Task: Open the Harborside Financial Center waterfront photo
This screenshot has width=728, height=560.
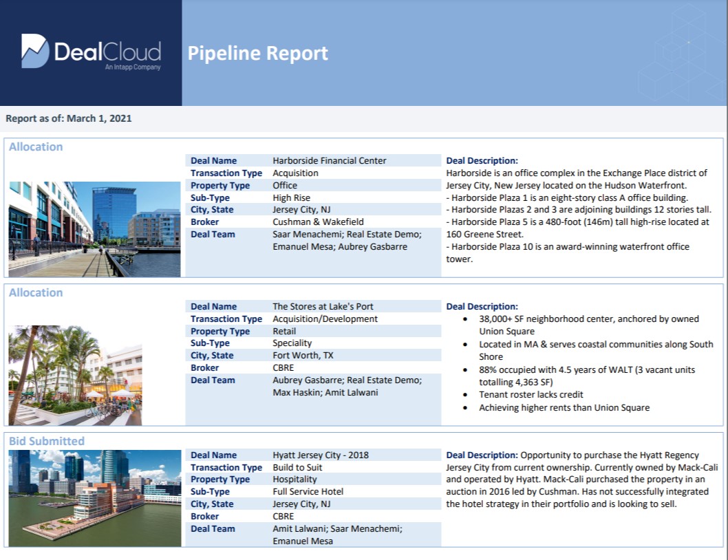Action: (x=94, y=229)
